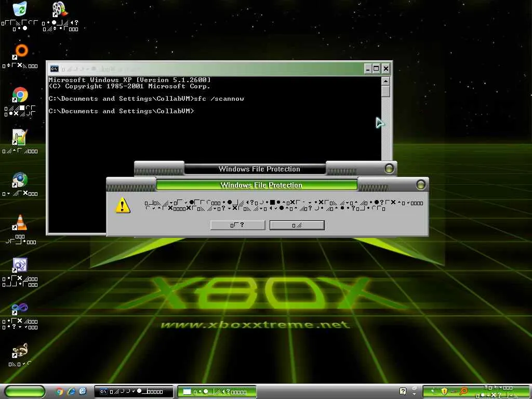532x399 pixels.
Task: Launch Chrome from the Quick Launch bar
Action: click(x=60, y=391)
